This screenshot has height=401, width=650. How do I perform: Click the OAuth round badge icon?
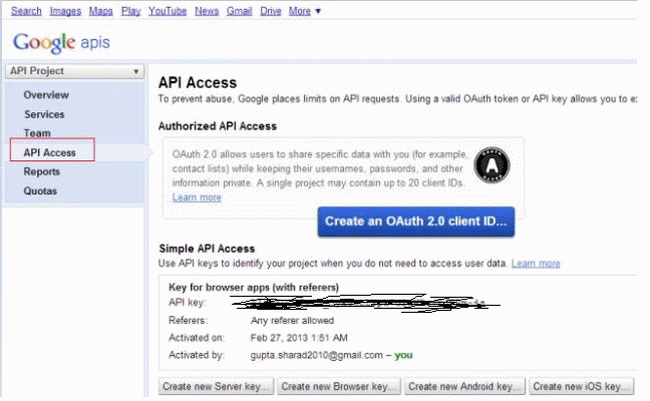point(492,165)
